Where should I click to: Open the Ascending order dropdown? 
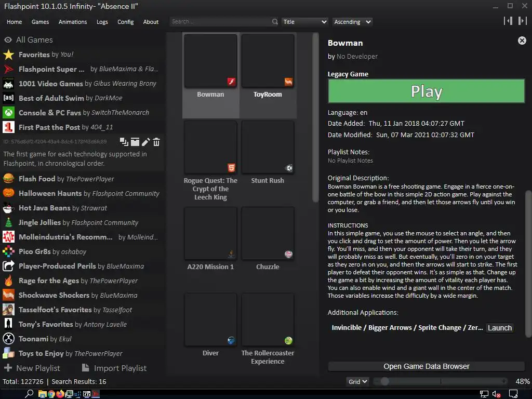pyautogui.click(x=352, y=22)
